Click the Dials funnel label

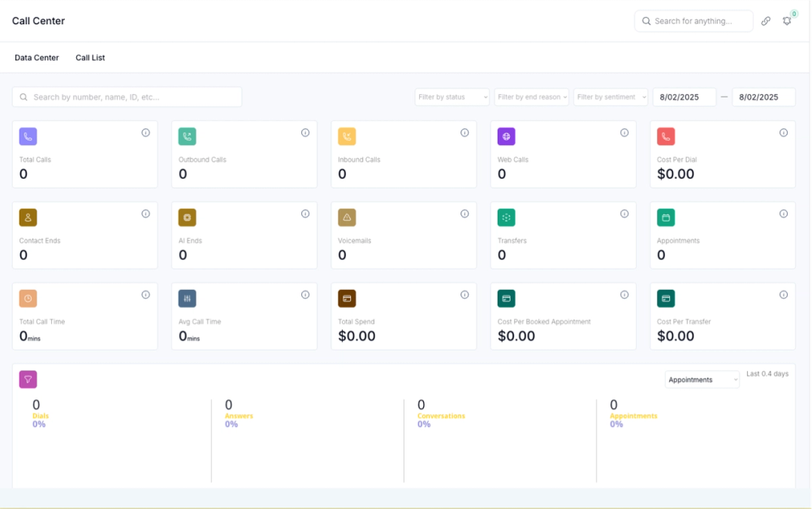pos(41,416)
